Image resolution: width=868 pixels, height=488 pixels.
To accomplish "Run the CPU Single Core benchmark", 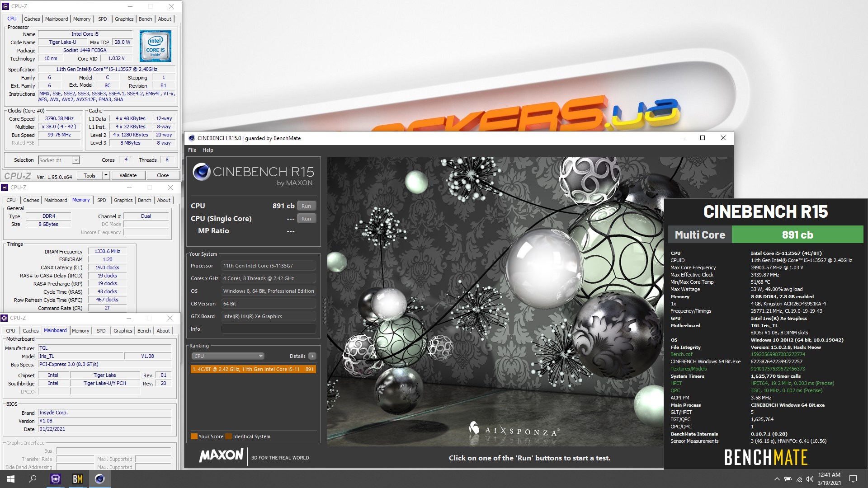I will [307, 219].
